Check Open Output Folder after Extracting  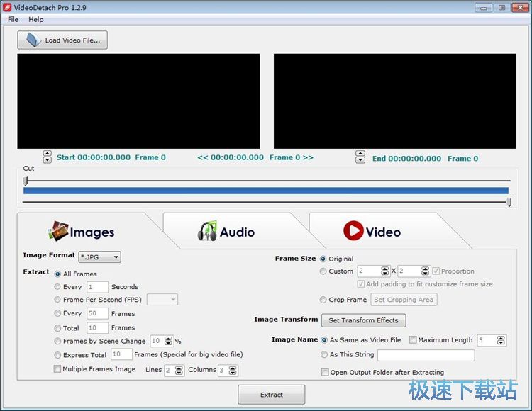(x=325, y=372)
